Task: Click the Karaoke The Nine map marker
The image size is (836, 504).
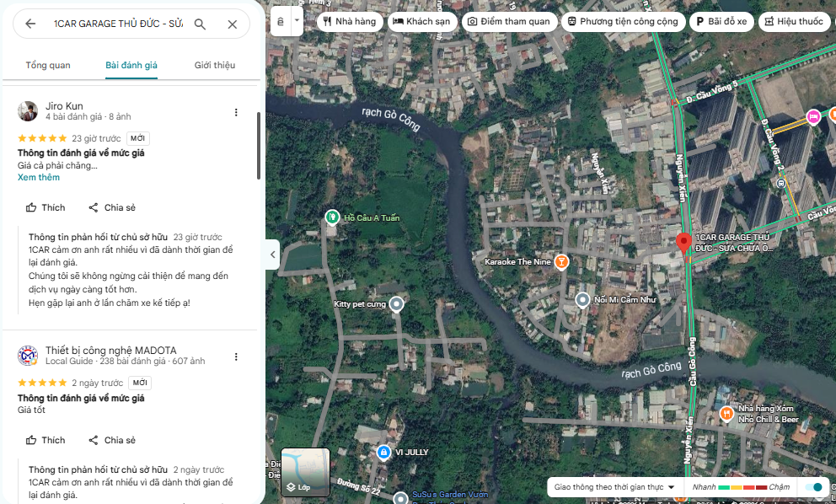Action: coord(561,261)
